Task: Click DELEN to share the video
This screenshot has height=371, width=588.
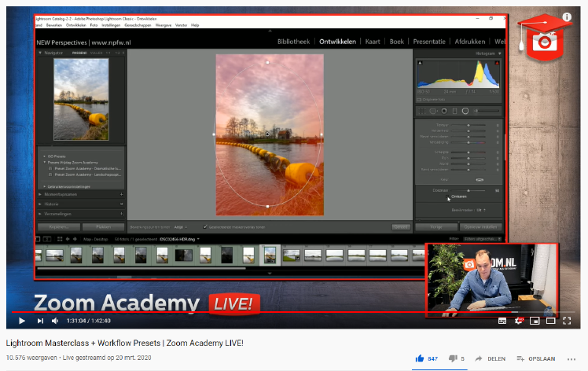Action: pyautogui.click(x=491, y=358)
